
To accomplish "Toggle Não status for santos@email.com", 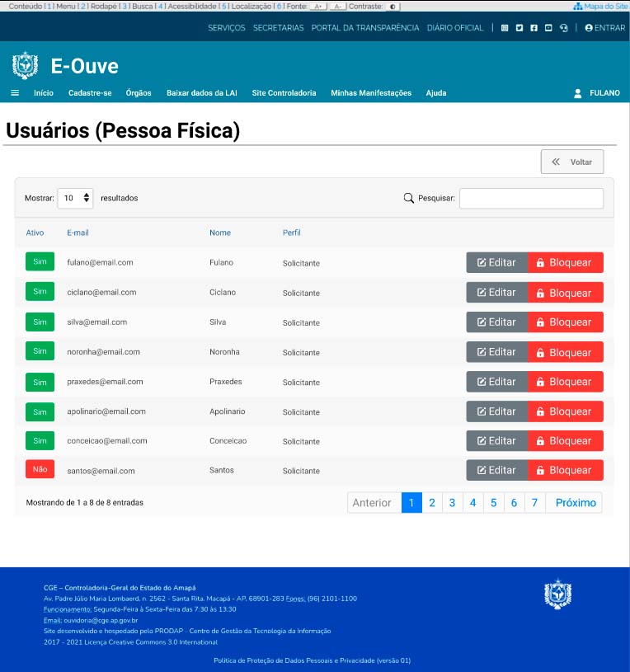I will pos(40,469).
